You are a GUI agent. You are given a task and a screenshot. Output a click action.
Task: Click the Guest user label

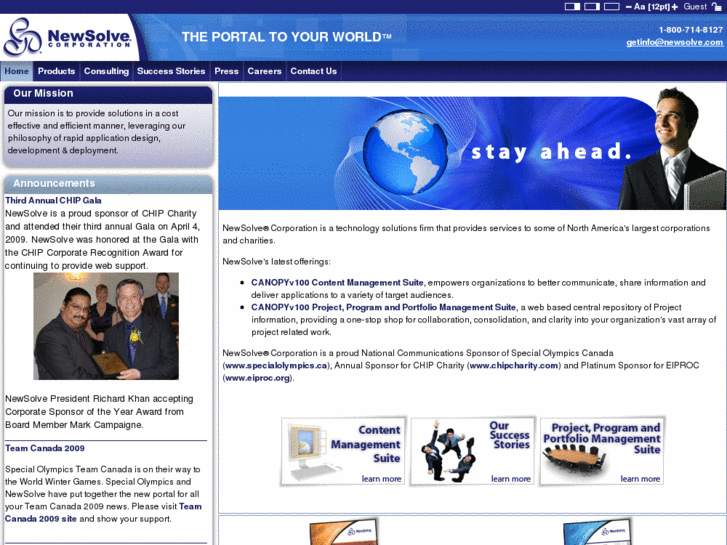click(695, 6)
